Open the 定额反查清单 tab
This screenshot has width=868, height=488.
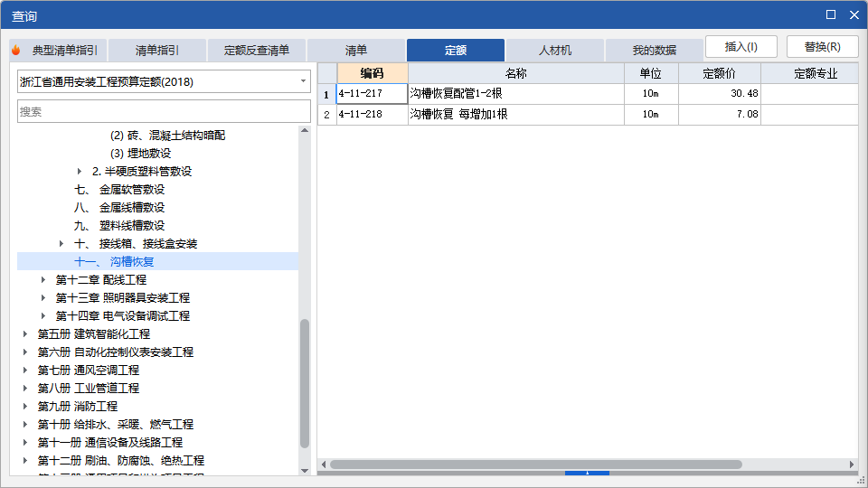pos(256,51)
